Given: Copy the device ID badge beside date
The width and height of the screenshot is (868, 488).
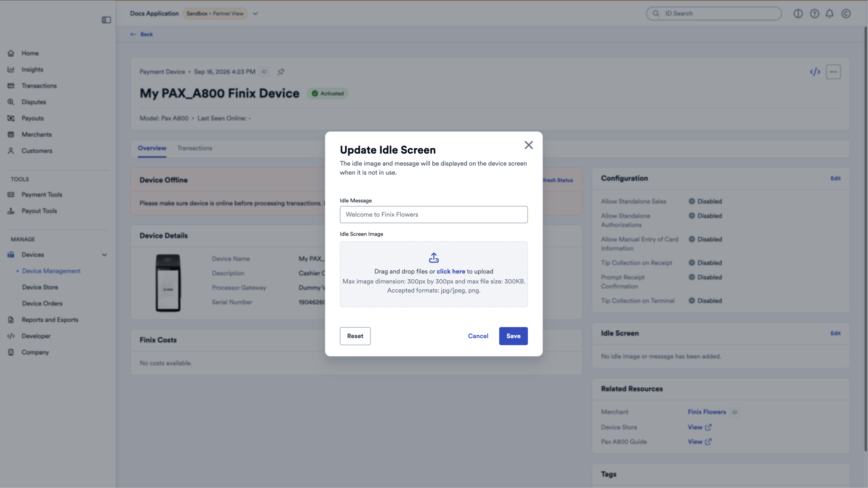Looking at the screenshot, I should click(264, 72).
